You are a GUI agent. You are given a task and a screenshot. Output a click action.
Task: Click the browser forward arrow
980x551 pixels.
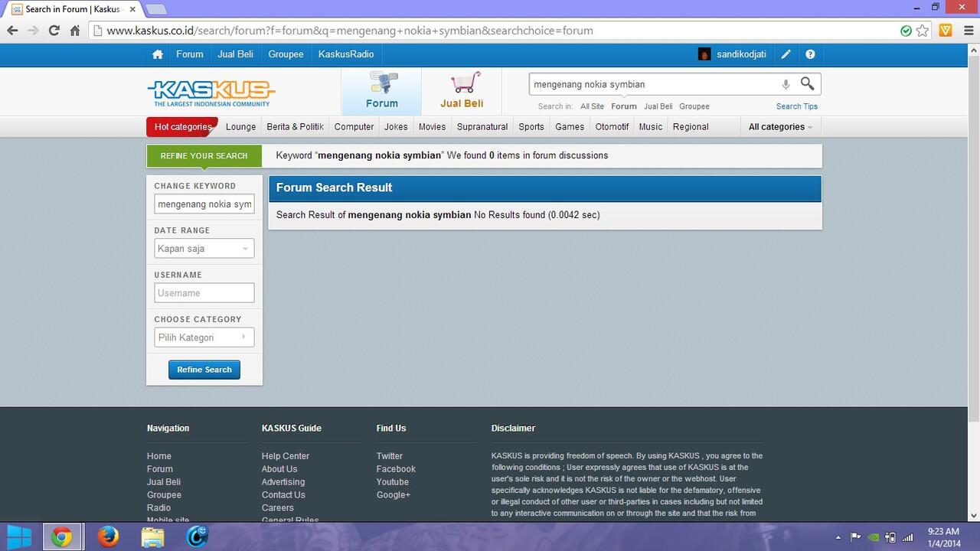[x=33, y=31]
